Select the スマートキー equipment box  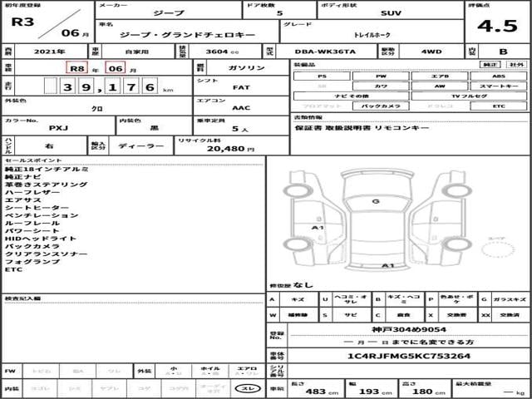[x=498, y=86]
